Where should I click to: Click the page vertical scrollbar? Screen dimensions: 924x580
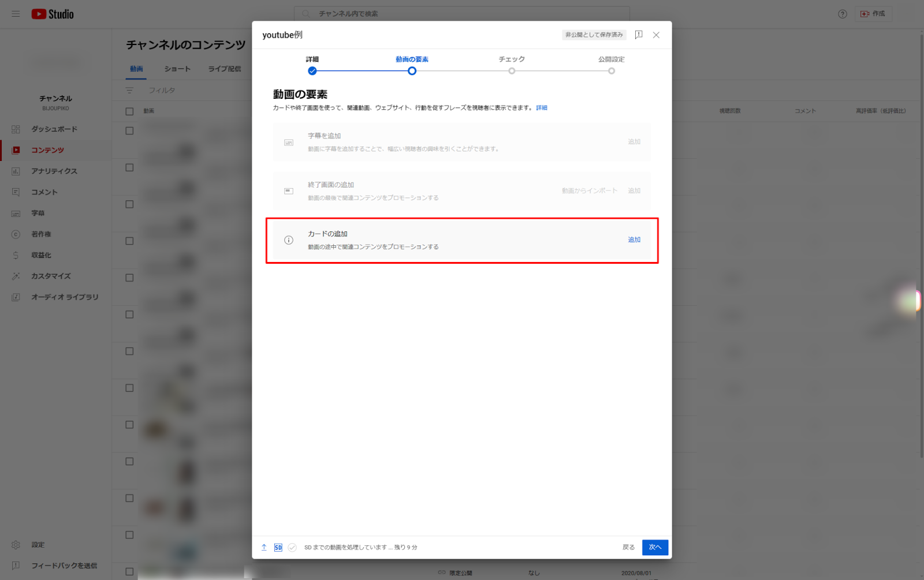point(921,246)
